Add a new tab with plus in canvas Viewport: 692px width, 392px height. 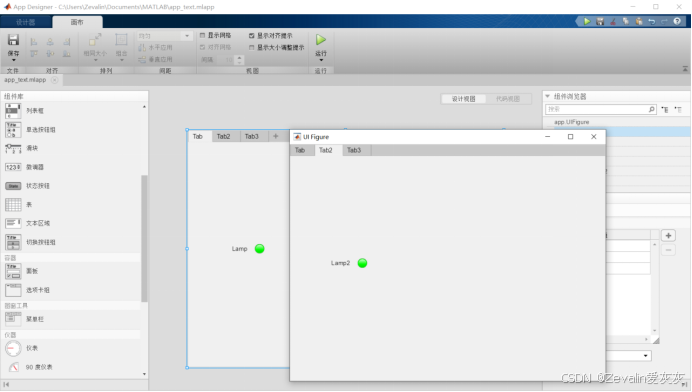coord(275,136)
